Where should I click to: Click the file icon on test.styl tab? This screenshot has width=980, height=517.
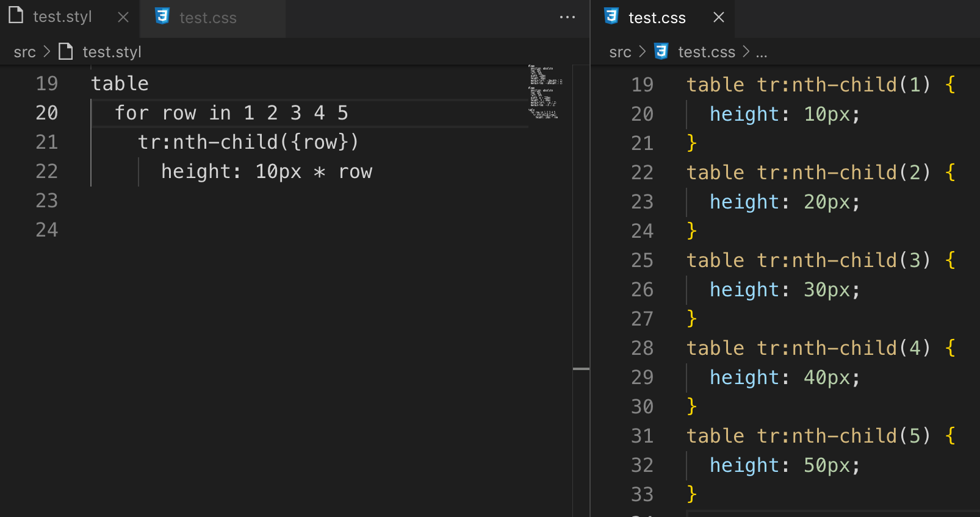[x=16, y=16]
